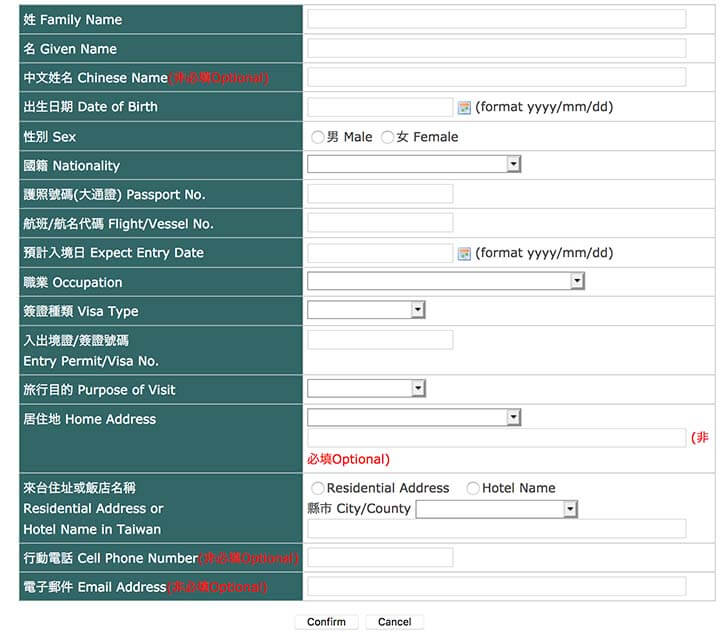Click into the Date of Birth field
This screenshot has width=720, height=632.
click(x=380, y=107)
